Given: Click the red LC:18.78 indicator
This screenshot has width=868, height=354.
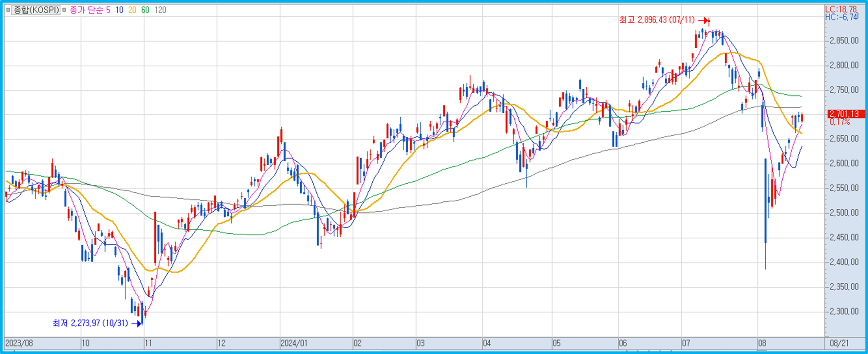Looking at the screenshot, I should (841, 9).
